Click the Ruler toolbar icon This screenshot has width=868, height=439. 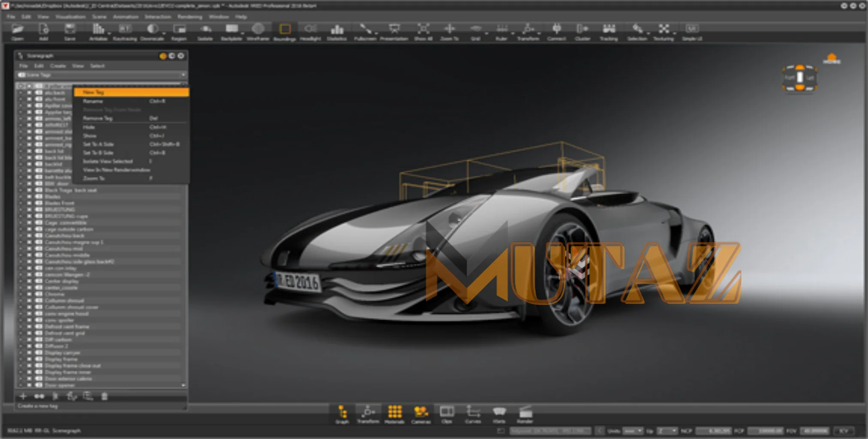pos(502,29)
